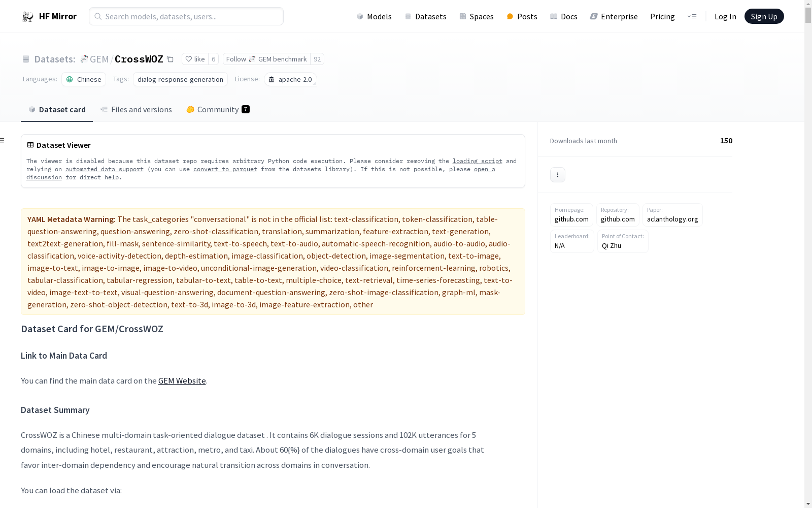
Task: Click the Dataset Summary heading
Action: [x=55, y=410]
